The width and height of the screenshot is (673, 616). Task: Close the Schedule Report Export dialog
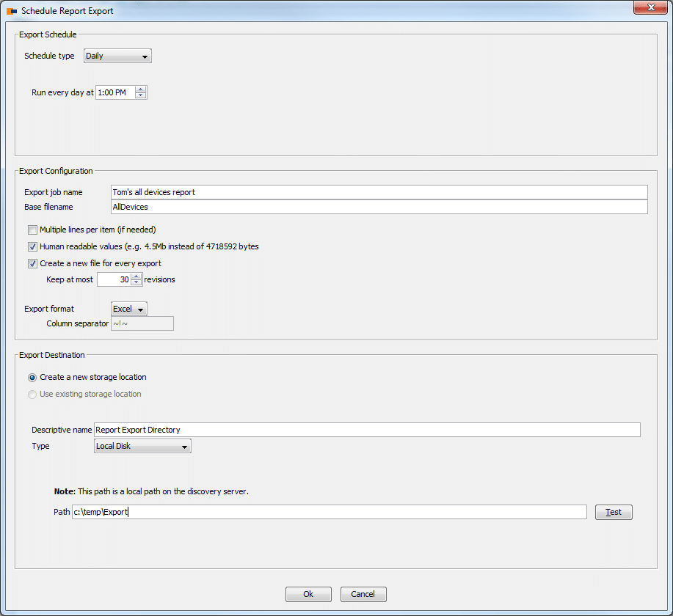649,8
